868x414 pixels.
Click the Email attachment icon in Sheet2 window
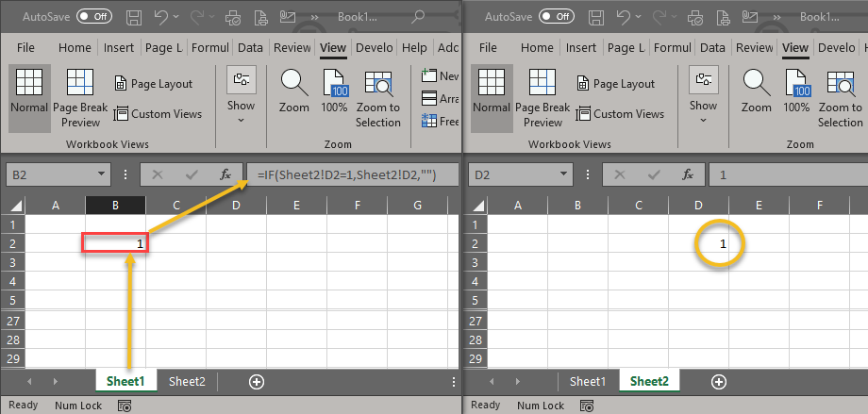click(749, 17)
